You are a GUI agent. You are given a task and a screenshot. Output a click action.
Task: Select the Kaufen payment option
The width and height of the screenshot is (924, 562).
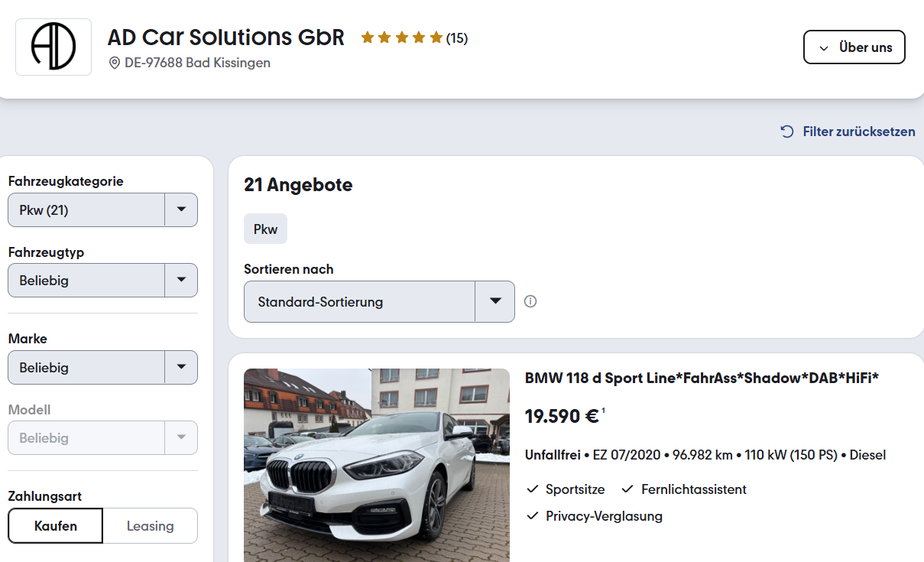(56, 526)
